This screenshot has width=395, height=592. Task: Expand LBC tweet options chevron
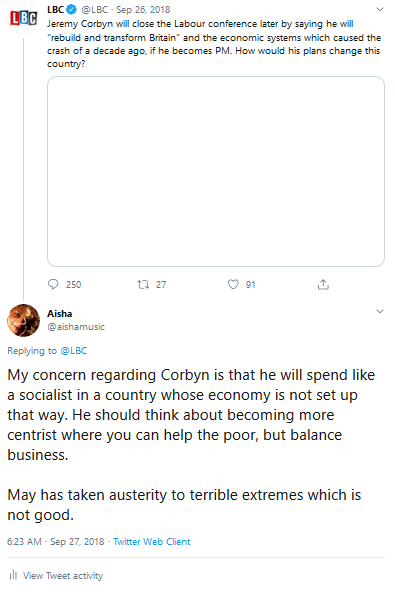click(380, 9)
